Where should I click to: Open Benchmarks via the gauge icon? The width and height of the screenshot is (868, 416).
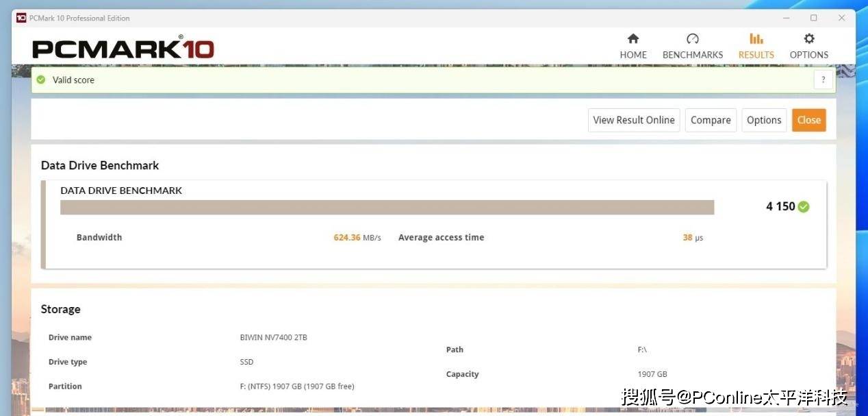[692, 39]
